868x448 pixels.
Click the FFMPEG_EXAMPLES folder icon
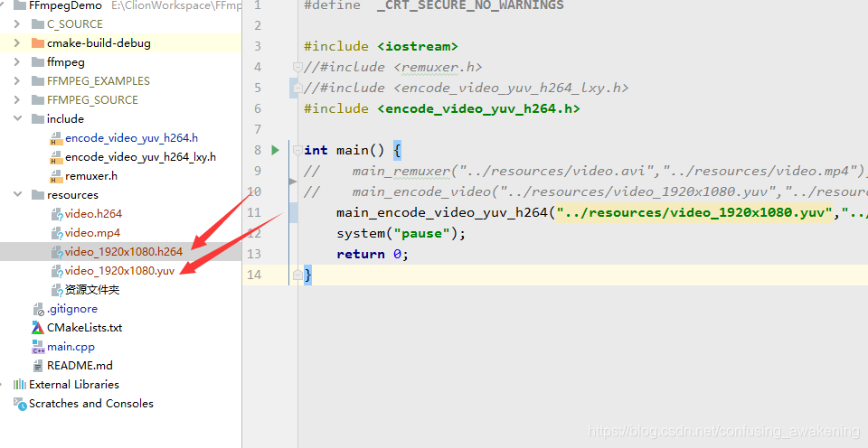click(x=38, y=80)
